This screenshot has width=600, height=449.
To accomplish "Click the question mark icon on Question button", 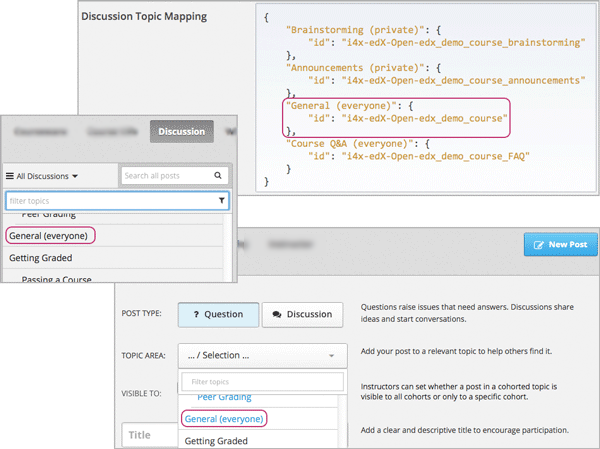I will point(196,314).
